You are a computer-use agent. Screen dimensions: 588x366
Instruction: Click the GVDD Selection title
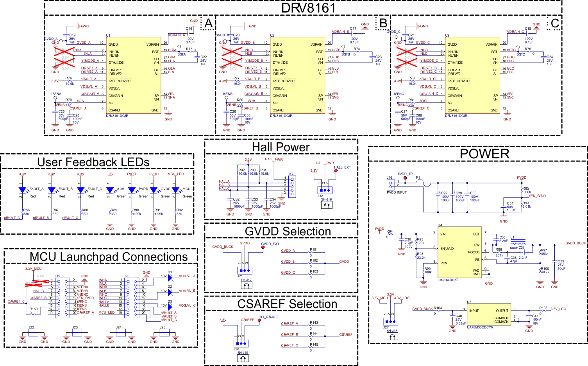tap(288, 231)
